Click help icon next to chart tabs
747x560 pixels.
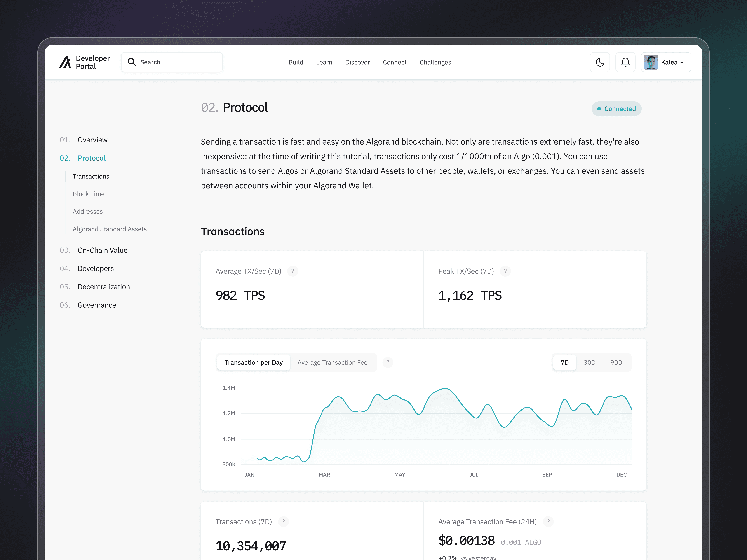pyautogui.click(x=388, y=363)
